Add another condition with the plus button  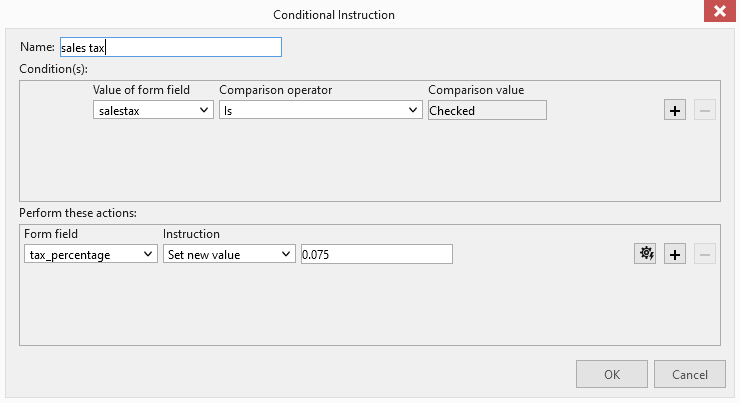click(674, 110)
